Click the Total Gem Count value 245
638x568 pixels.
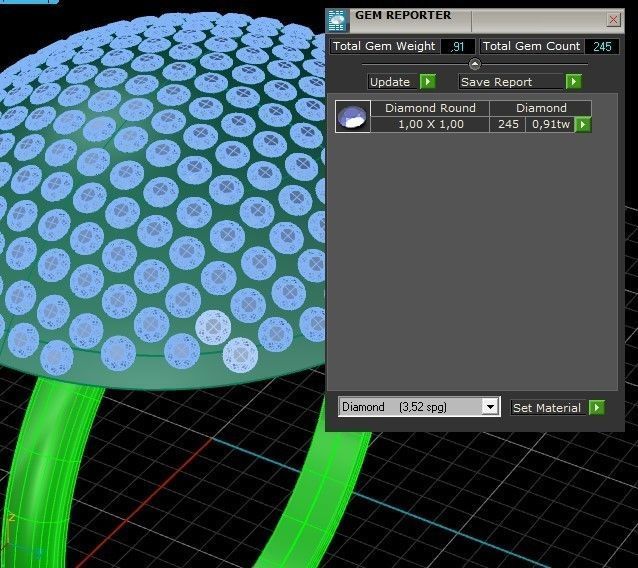click(602, 46)
